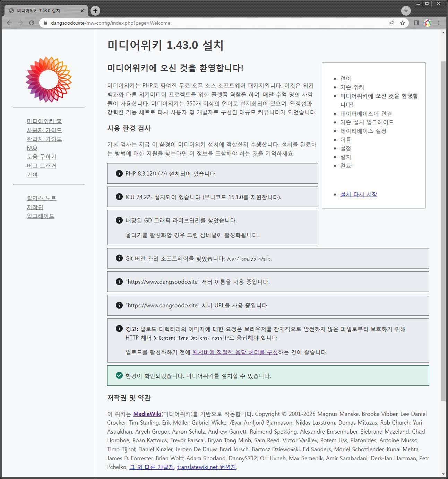
Task: Click the profile avatar icon
Action: [x=428, y=23]
